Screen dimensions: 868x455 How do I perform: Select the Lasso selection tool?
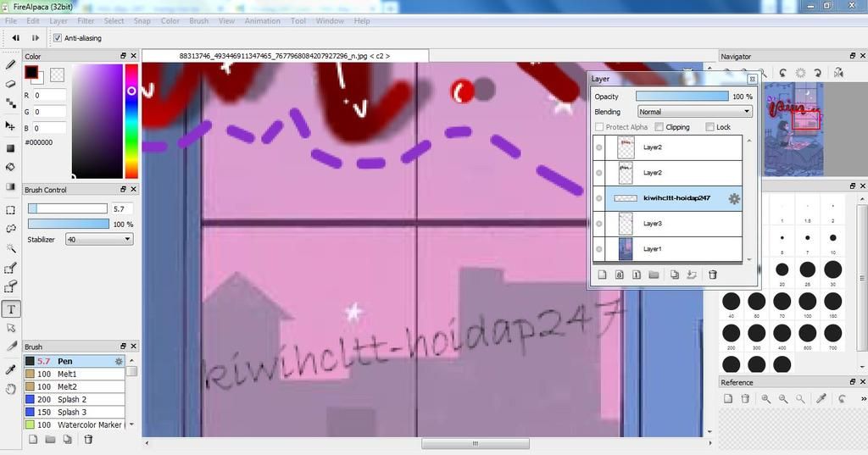tap(10, 229)
